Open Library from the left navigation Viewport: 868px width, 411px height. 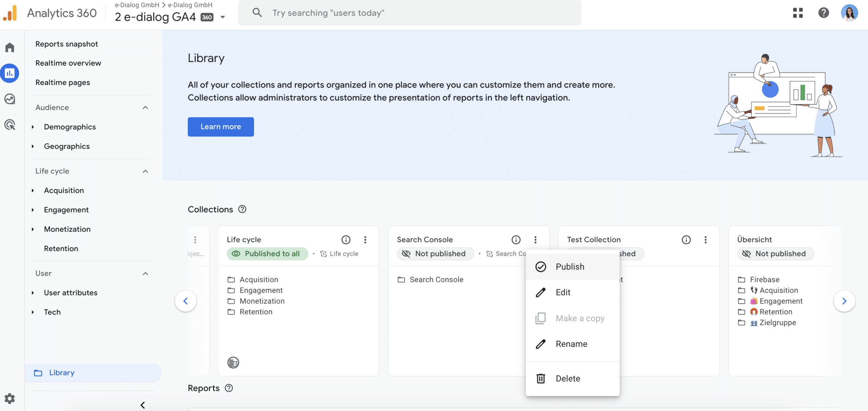coord(61,373)
